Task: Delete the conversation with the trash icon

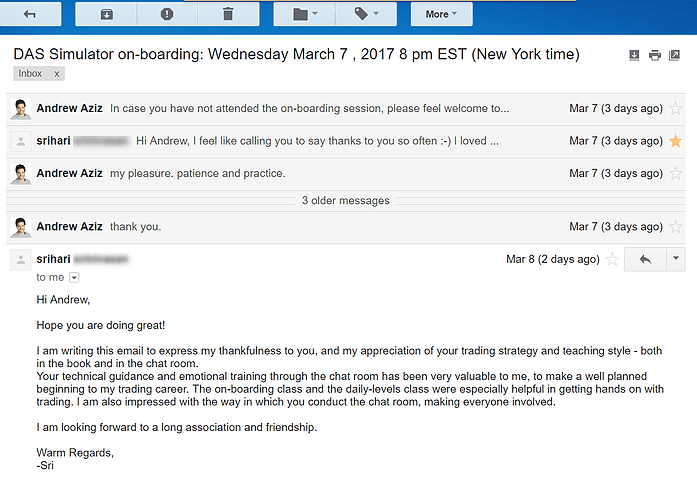Action: click(227, 14)
